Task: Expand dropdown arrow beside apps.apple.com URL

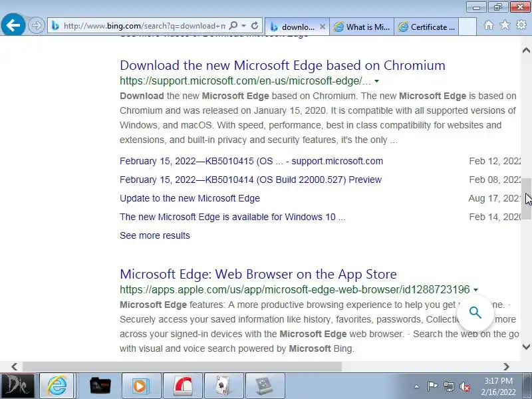Action: click(x=475, y=290)
